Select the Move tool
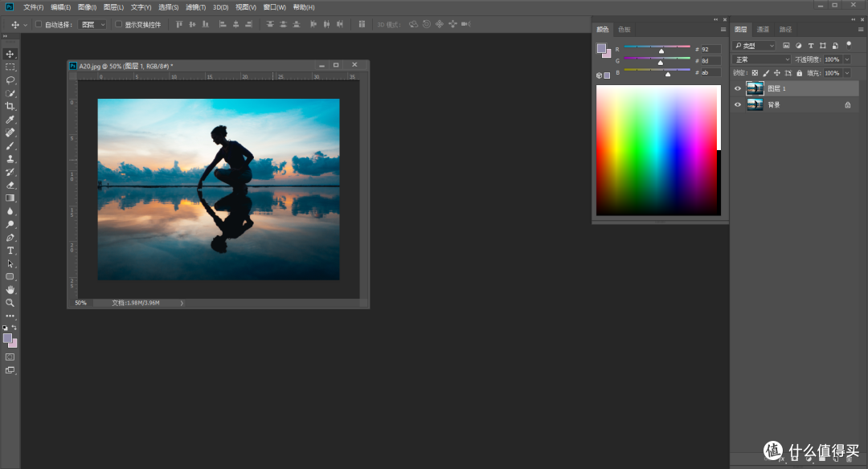Image resolution: width=868 pixels, height=469 pixels. [10, 55]
